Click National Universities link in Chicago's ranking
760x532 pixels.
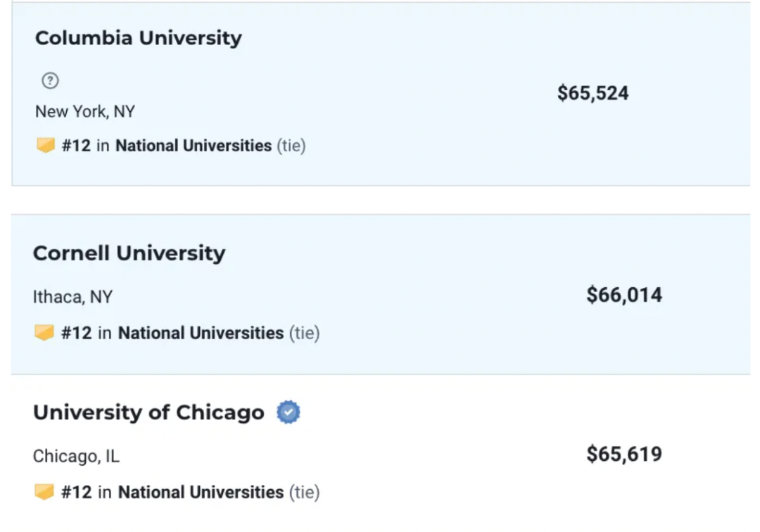[x=201, y=492]
